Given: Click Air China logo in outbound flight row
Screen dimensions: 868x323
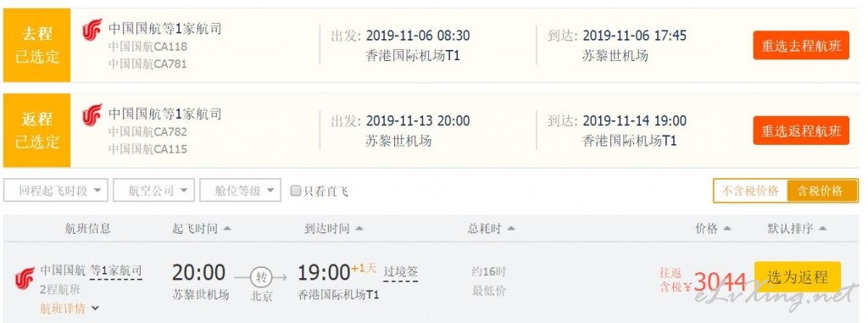Looking at the screenshot, I should [92, 30].
